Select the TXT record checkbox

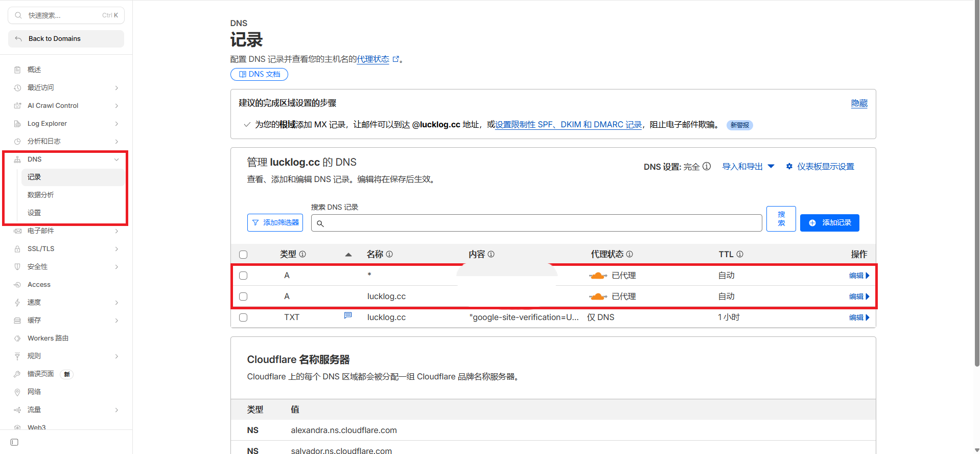tap(243, 317)
